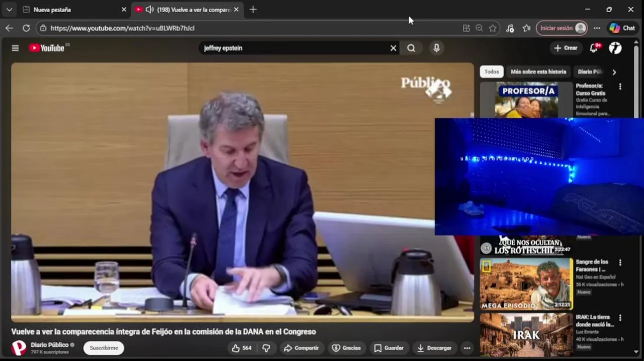Open the Sangre de los Faraones title
Viewport: 644px width, 361px height.
[x=592, y=265]
